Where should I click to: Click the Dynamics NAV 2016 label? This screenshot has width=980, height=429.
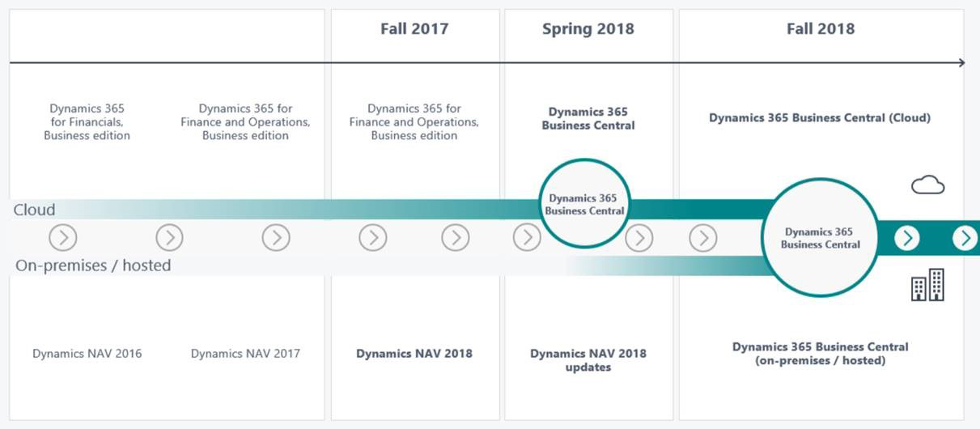87,354
